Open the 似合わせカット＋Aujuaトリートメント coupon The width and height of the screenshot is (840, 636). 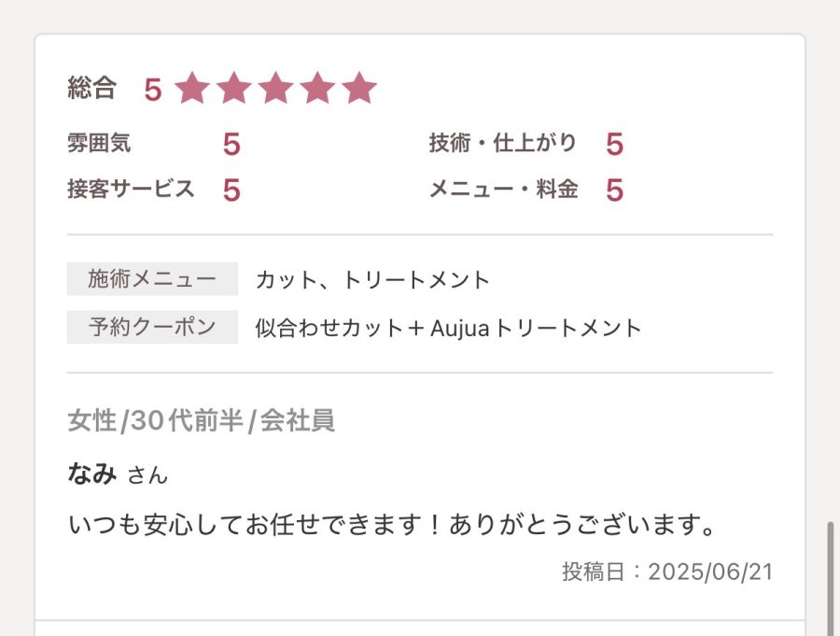pyautogui.click(x=448, y=328)
